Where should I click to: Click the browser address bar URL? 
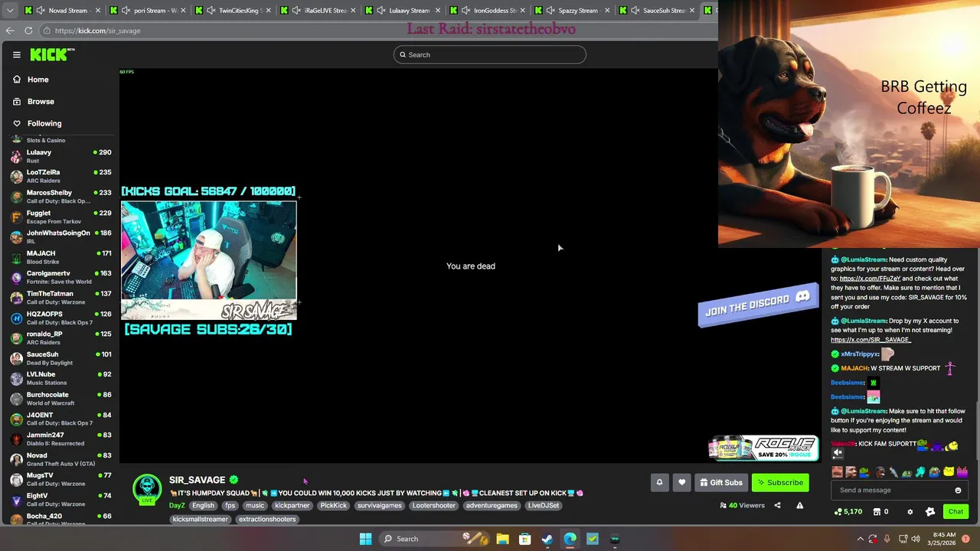pos(97,31)
